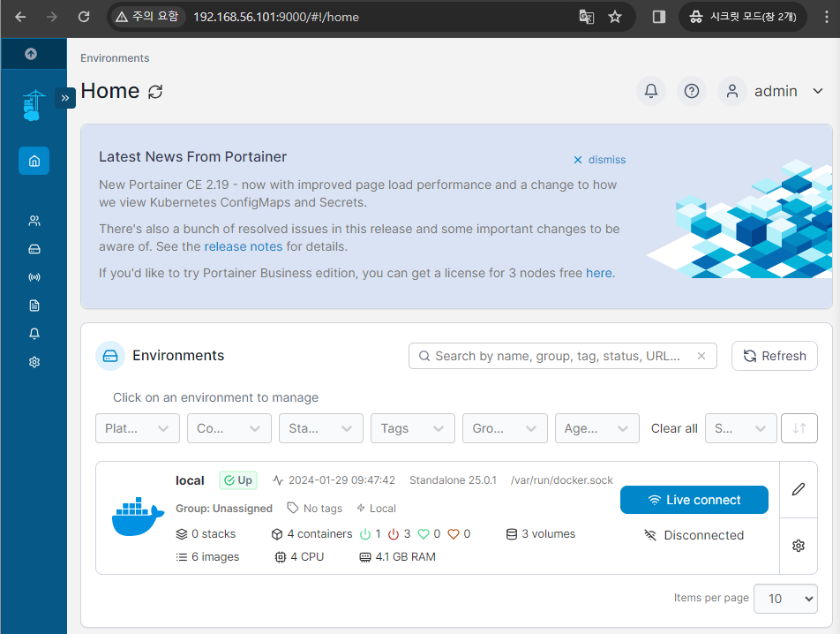
Task: Open Settings gear icon in sidebar
Action: [x=34, y=362]
